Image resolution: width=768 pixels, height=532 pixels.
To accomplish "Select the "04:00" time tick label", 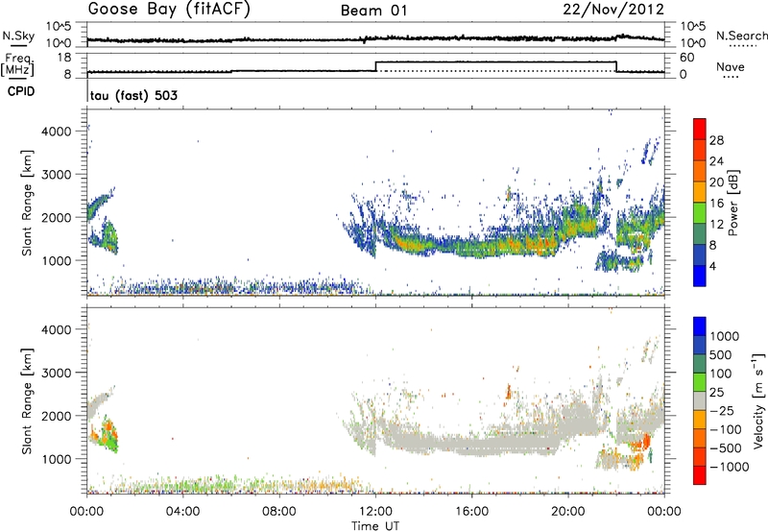I will tap(182, 512).
